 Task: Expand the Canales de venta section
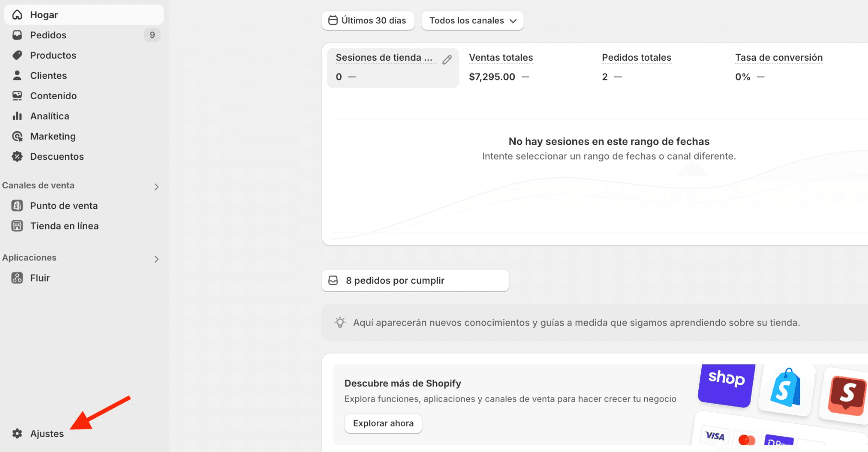[x=156, y=186]
